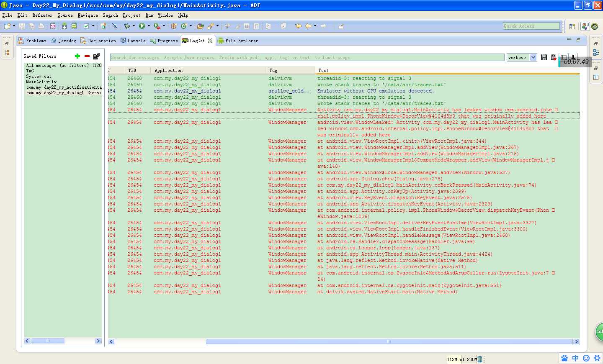The height and width of the screenshot is (364, 603).
Task: Minimize the LogCat view panel
Action: click(569, 39)
